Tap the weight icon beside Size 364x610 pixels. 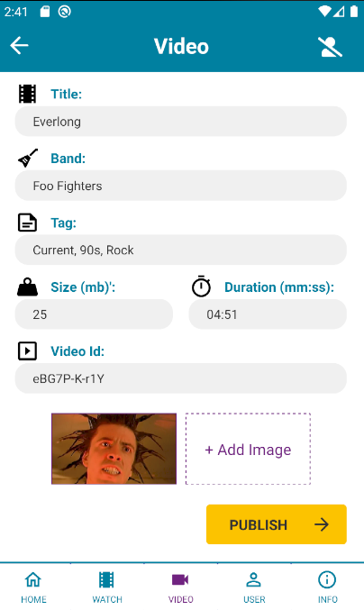pyautogui.click(x=27, y=287)
